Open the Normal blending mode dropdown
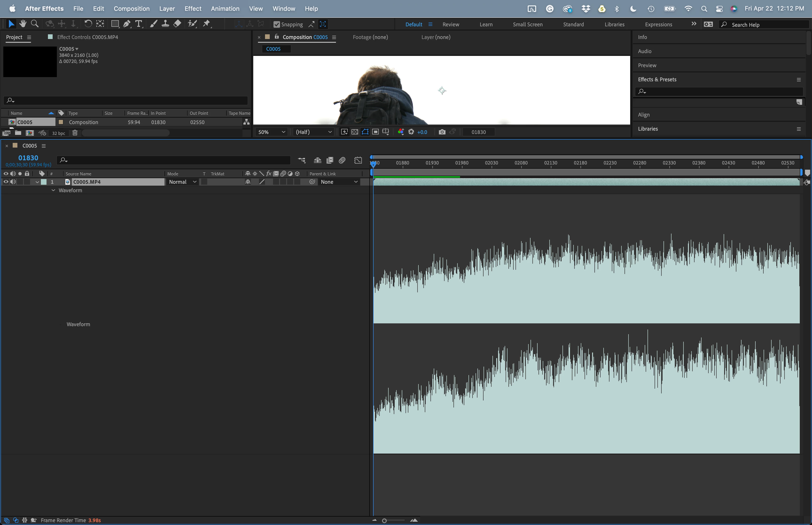This screenshot has height=525, width=812. click(x=182, y=182)
